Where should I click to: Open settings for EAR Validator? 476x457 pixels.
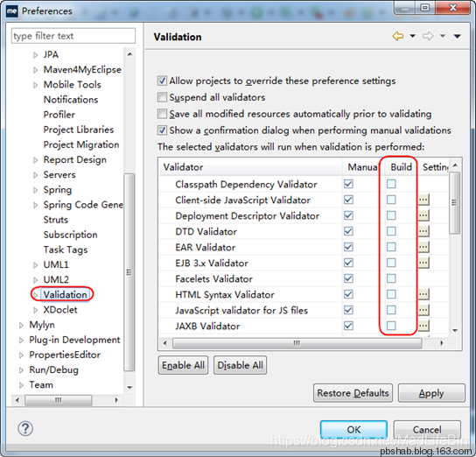coord(423,247)
